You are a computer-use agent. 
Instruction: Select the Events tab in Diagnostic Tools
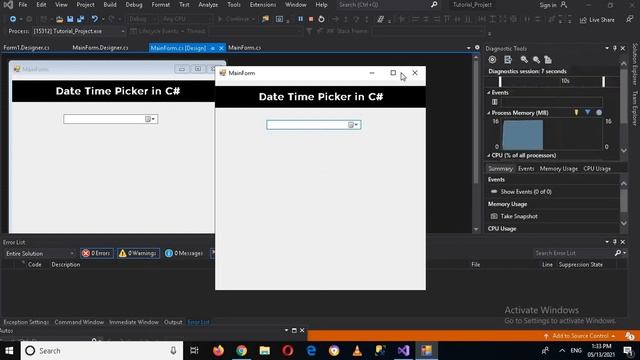(x=526, y=169)
